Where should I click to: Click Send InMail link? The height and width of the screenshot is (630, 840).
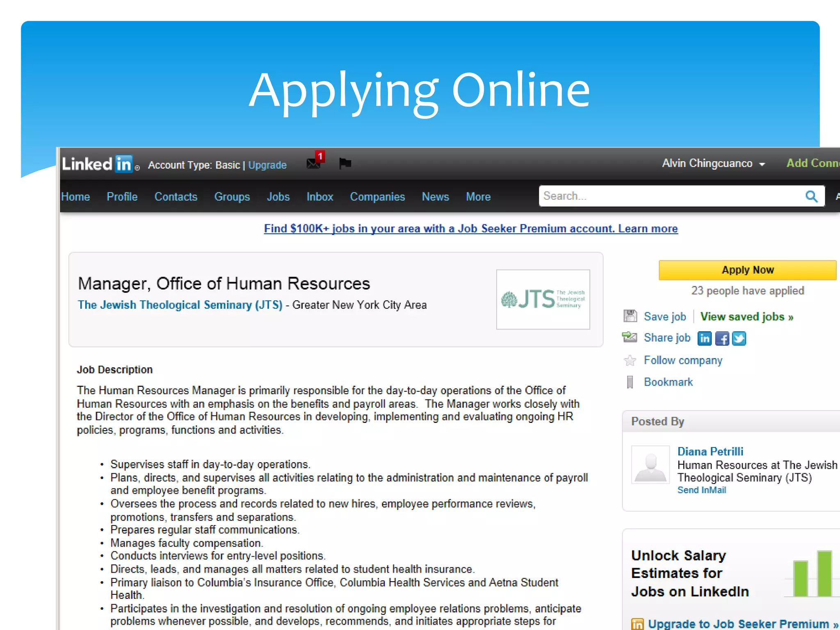[x=702, y=490]
